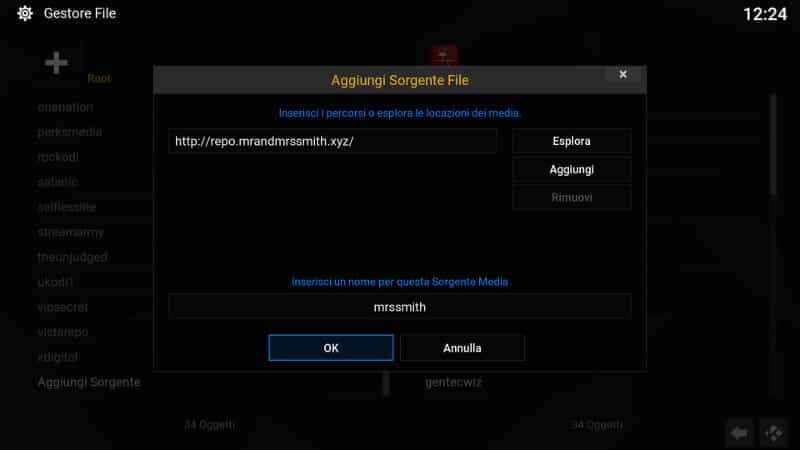The height and width of the screenshot is (450, 800).
Task: Click the Esplora button
Action: point(571,141)
